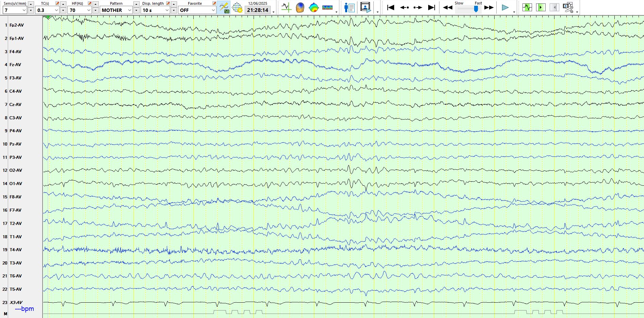Expand overflow arrow after clip cutting tool
Viewport: 644px width, 318px height.
point(577,12)
